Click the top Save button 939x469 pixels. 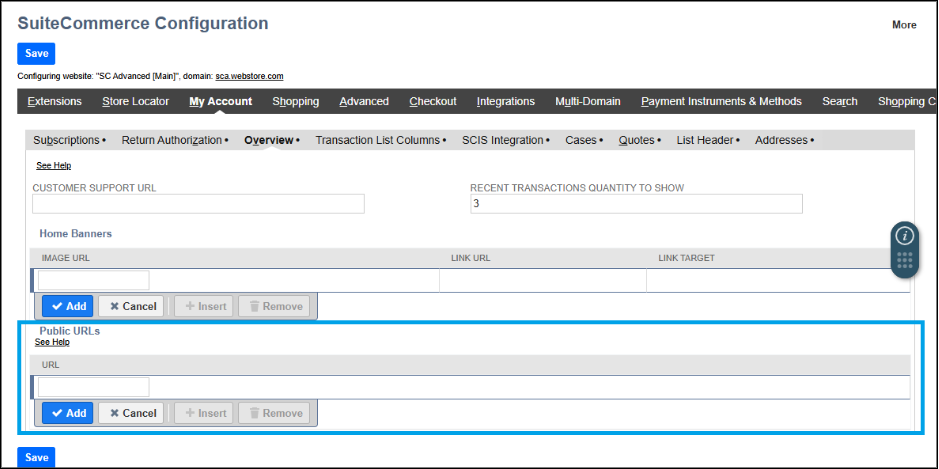tap(37, 53)
